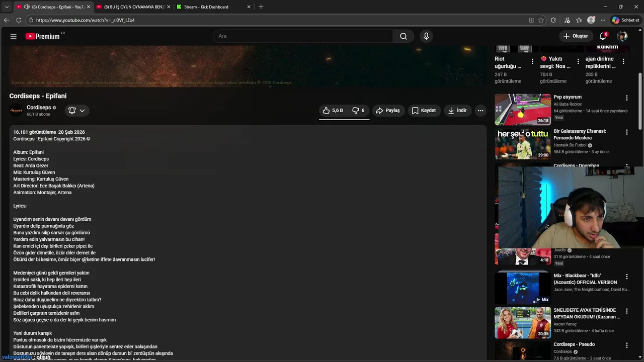
Task: Click 'Album: Epifani' description line
Action: coord(29,152)
